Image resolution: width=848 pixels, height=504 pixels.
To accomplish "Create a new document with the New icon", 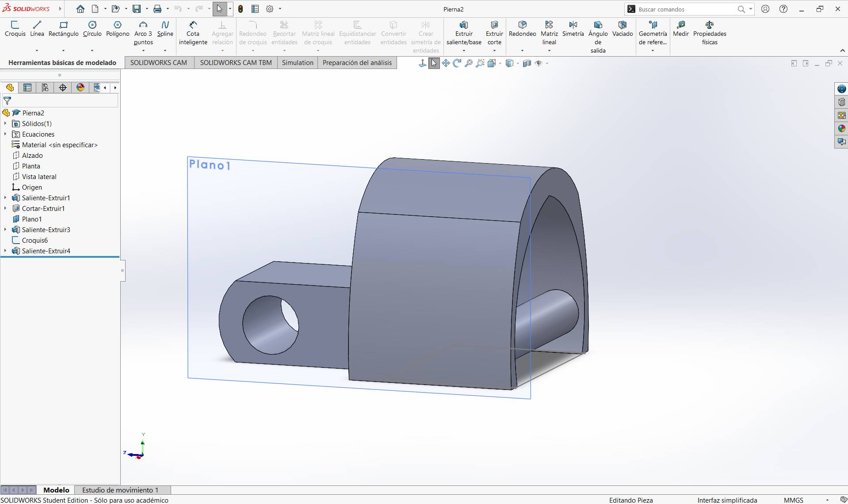I will (95, 9).
